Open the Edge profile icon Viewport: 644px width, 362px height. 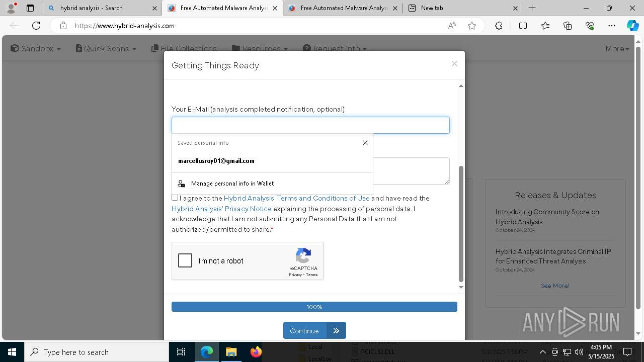coord(11,8)
